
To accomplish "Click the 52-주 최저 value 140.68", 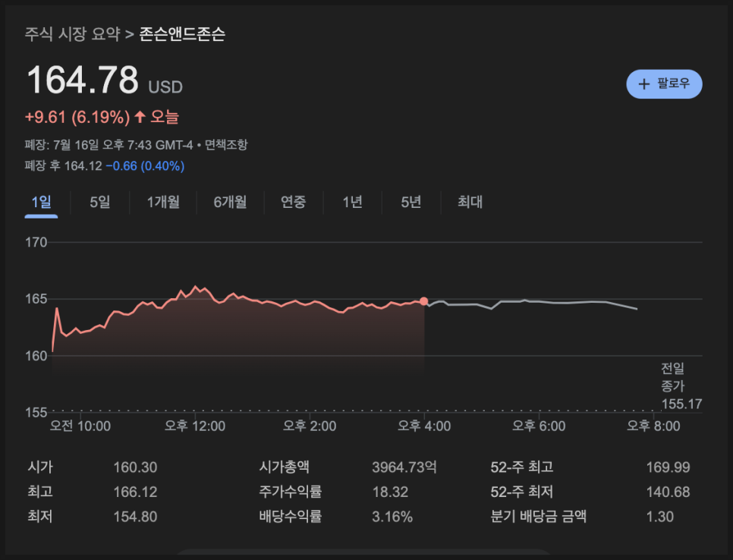I will click(x=668, y=492).
